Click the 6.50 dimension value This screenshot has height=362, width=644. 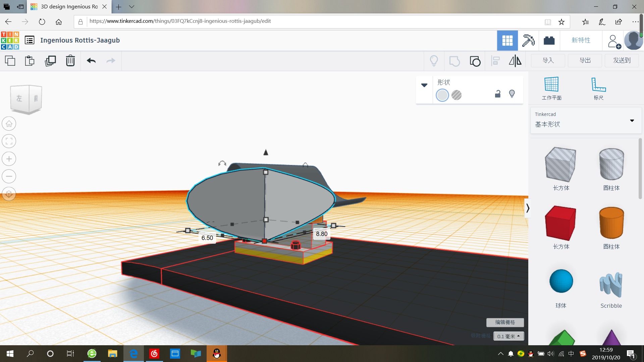207,238
